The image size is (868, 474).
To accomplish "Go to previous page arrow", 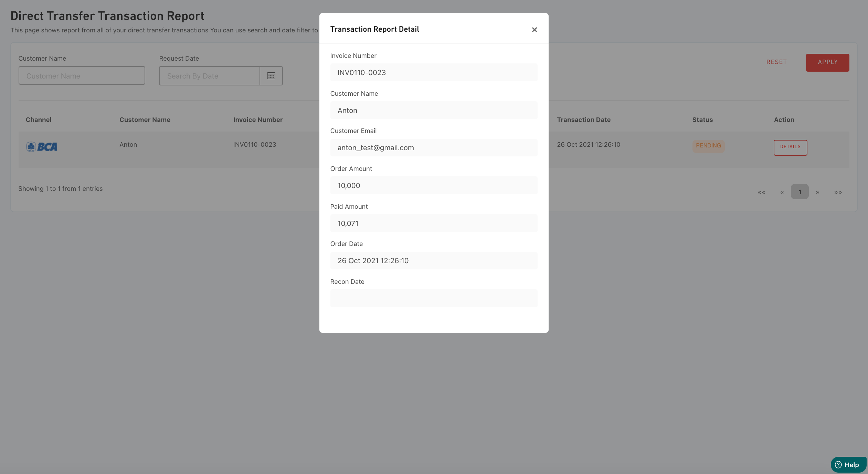I will point(782,192).
